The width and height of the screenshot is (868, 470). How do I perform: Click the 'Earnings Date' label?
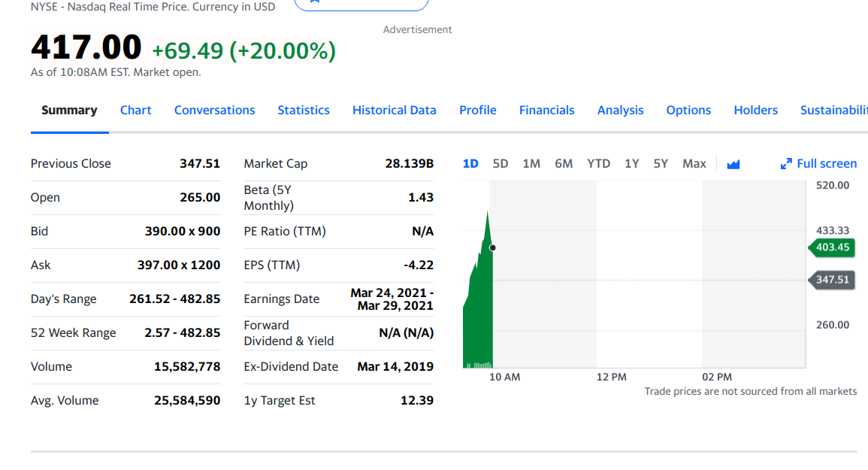point(282,299)
